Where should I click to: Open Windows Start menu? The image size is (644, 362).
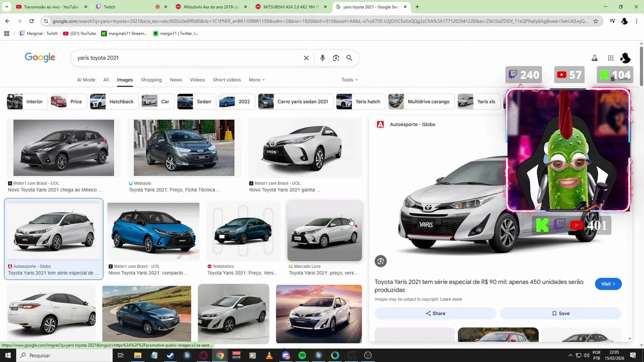tap(8, 355)
